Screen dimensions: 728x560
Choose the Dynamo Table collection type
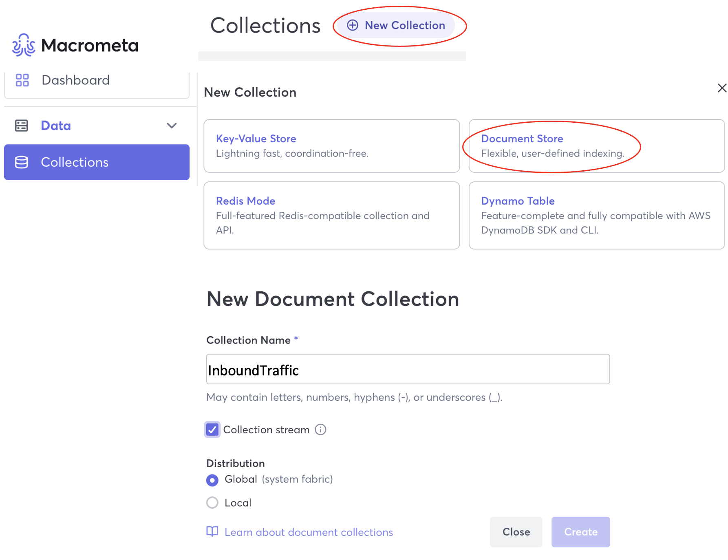[x=597, y=216]
